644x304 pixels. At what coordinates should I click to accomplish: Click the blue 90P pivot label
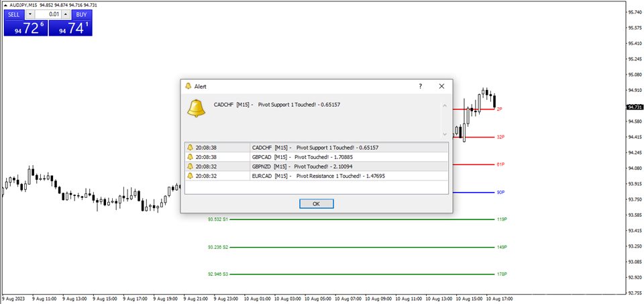click(500, 192)
